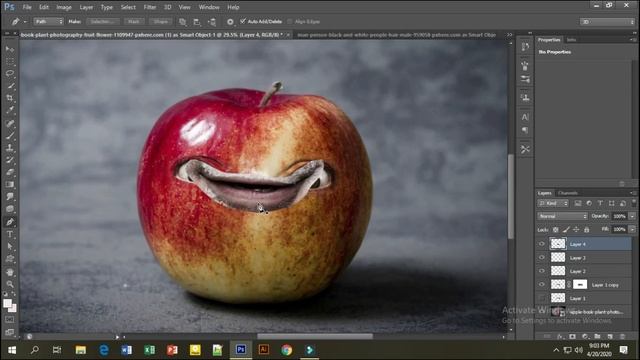Add a layer mask from Layers panel bottom

[x=572, y=336]
